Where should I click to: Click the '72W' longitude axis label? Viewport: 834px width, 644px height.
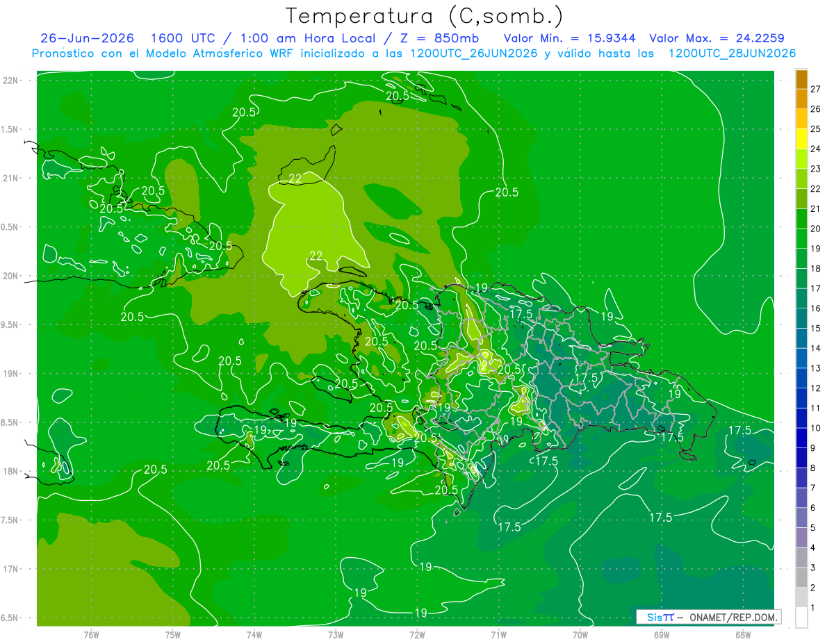tap(417, 634)
